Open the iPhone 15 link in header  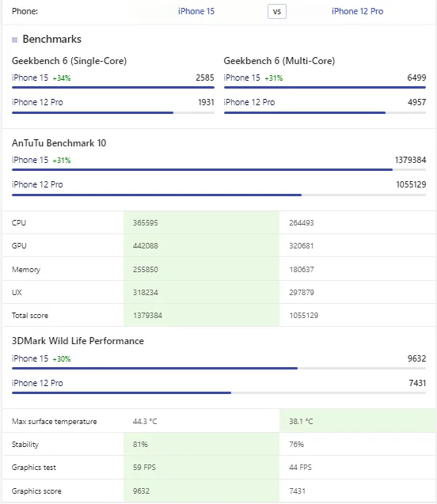coord(196,11)
